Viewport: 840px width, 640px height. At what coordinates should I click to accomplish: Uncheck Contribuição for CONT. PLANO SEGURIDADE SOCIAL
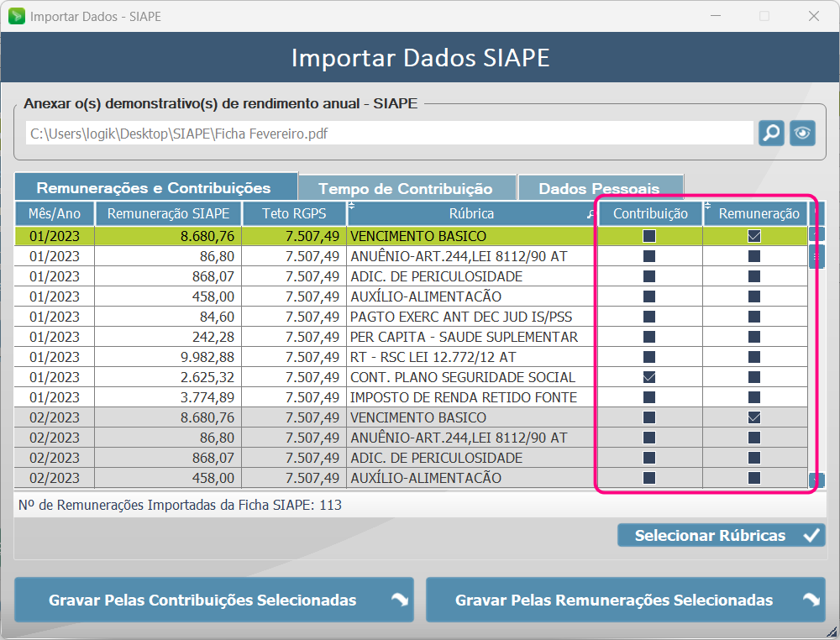pyautogui.click(x=649, y=378)
